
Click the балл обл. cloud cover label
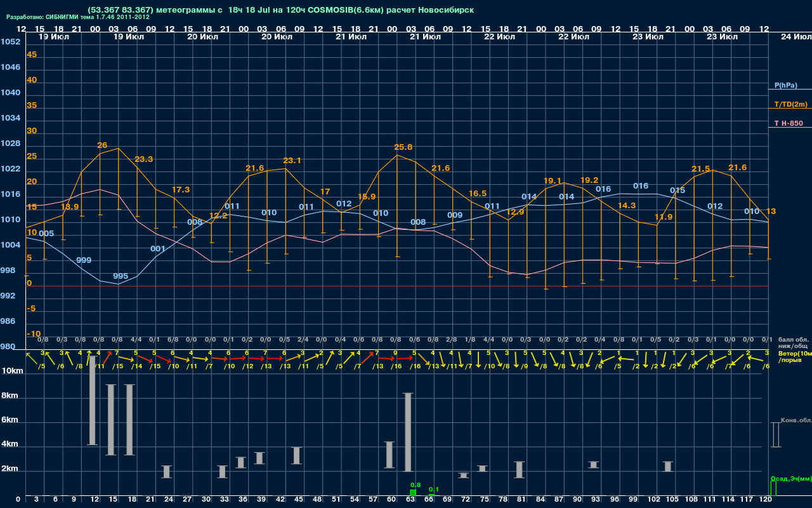792,339
